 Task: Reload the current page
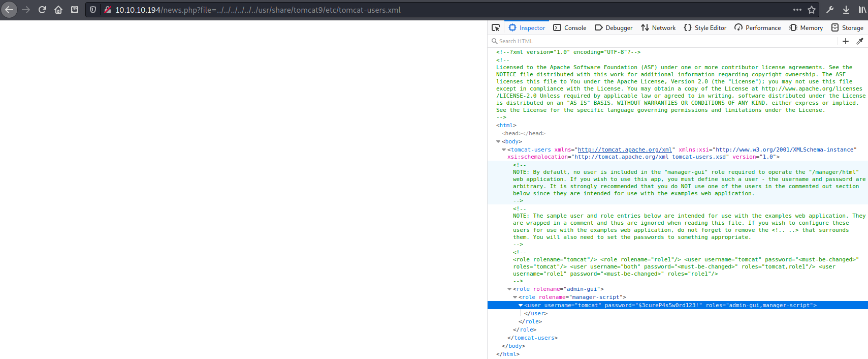pos(42,10)
